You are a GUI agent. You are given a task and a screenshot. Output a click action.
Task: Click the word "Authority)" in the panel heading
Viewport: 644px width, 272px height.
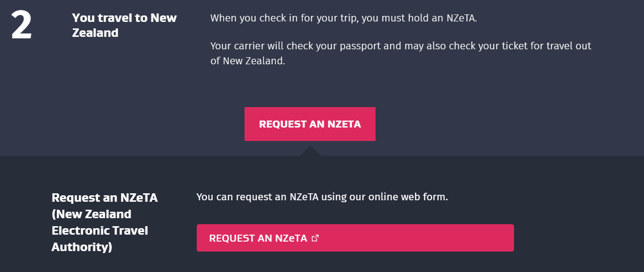point(82,247)
